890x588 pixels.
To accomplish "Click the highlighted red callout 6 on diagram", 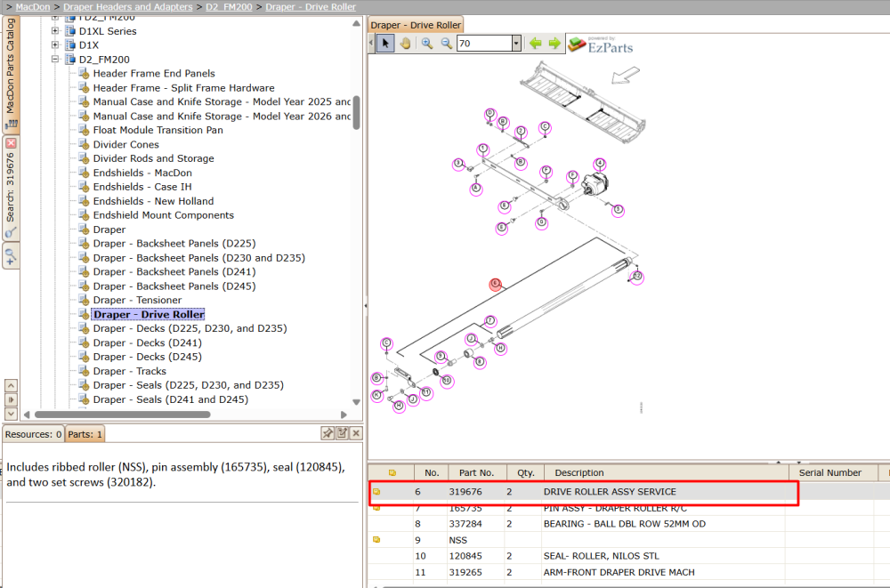I will coord(496,284).
